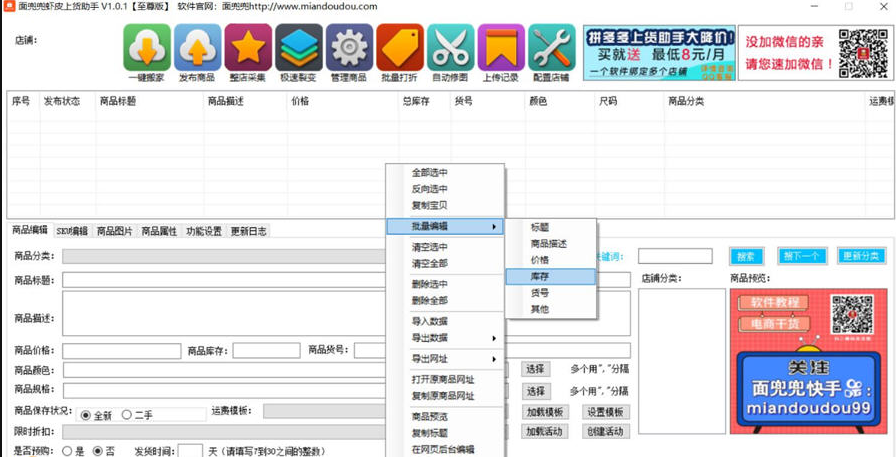Select 复制标题 menu entry
Screen dimensions: 896x457
pyautogui.click(x=445, y=432)
